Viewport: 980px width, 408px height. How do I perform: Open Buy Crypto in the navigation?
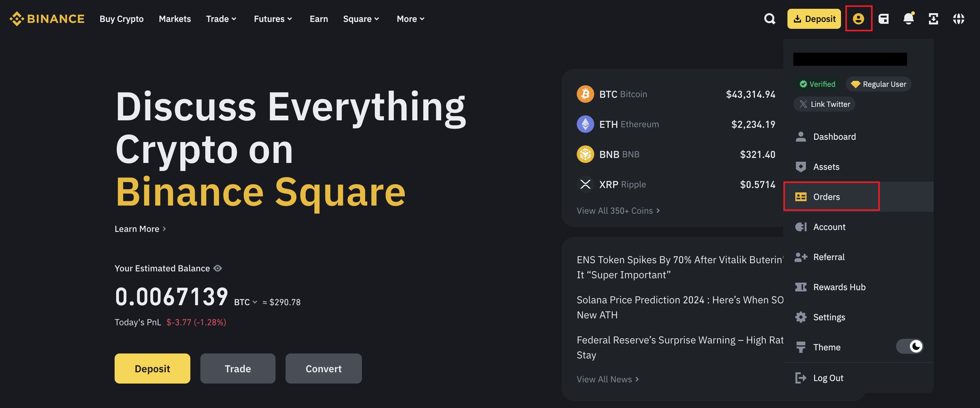(x=121, y=19)
